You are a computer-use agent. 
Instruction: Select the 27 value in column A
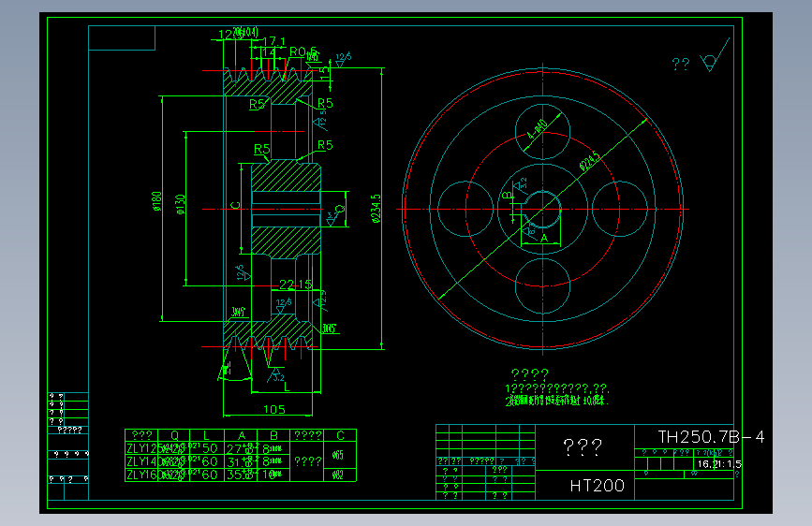[233, 448]
